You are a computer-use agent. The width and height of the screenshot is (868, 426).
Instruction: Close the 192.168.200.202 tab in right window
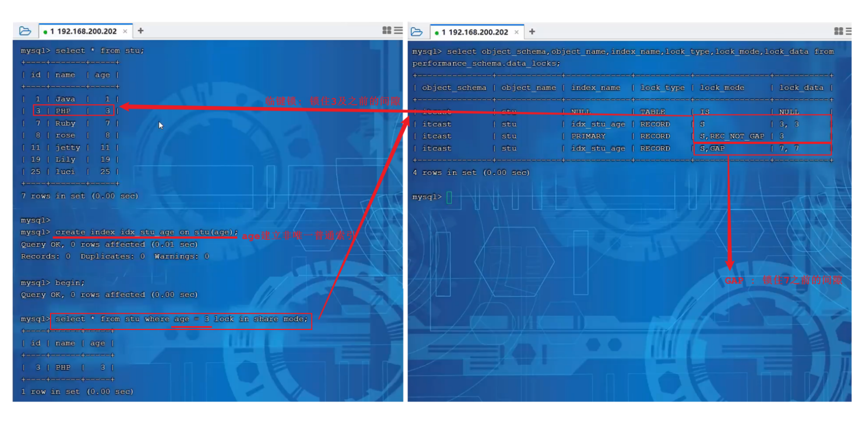coord(516,32)
